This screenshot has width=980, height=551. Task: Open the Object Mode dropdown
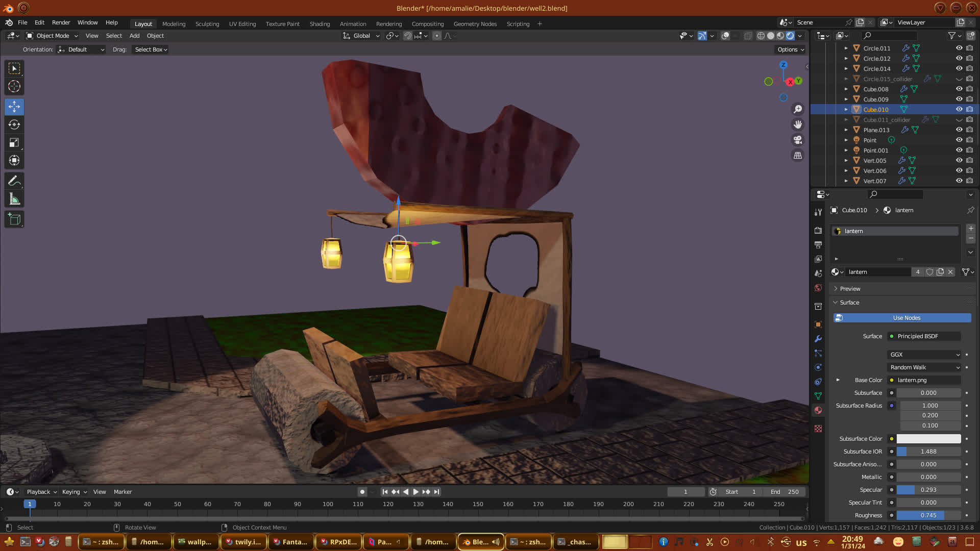[x=52, y=36]
